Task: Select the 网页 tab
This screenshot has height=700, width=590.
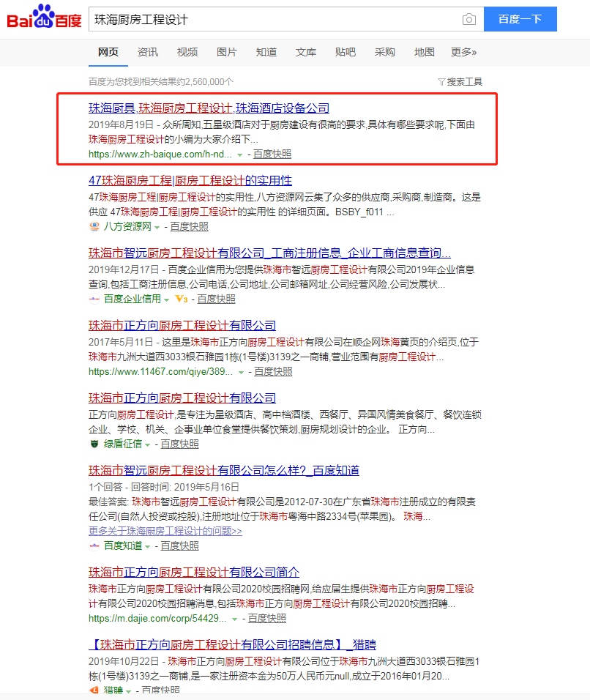Action: point(108,52)
